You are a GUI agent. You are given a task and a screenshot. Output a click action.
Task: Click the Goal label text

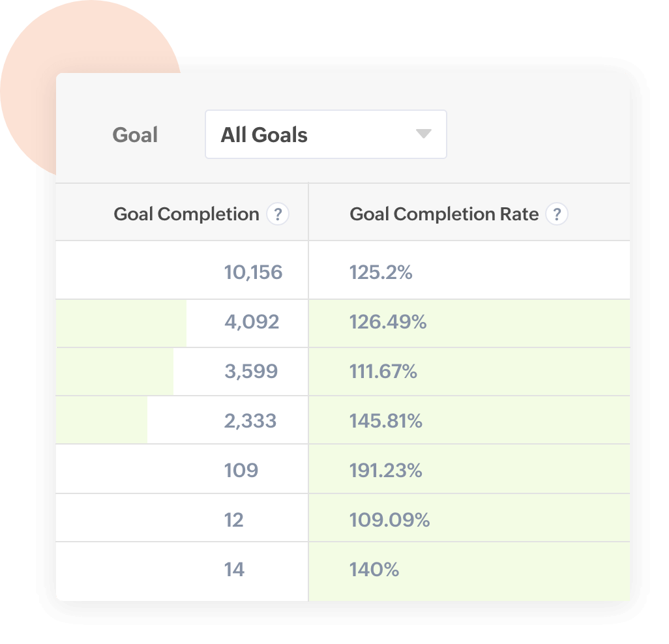click(x=135, y=134)
